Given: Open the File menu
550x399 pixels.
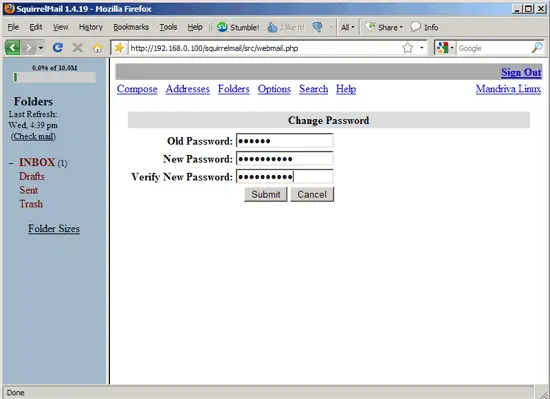Looking at the screenshot, I should [x=13, y=27].
